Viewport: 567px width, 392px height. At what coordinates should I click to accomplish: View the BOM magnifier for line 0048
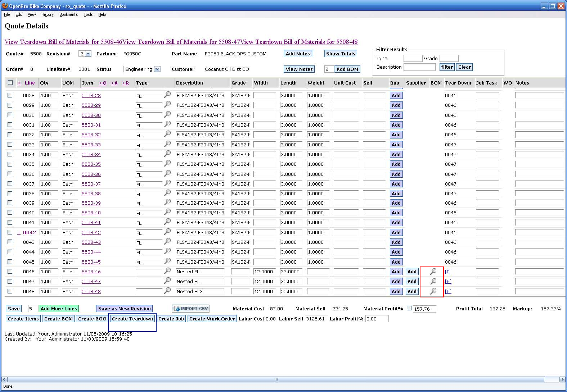[433, 291]
